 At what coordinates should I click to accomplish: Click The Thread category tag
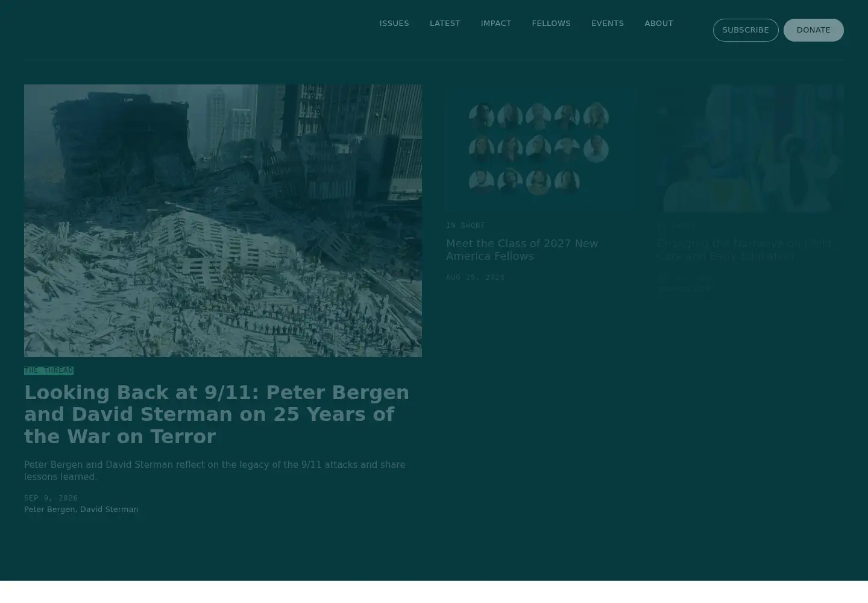coord(49,370)
